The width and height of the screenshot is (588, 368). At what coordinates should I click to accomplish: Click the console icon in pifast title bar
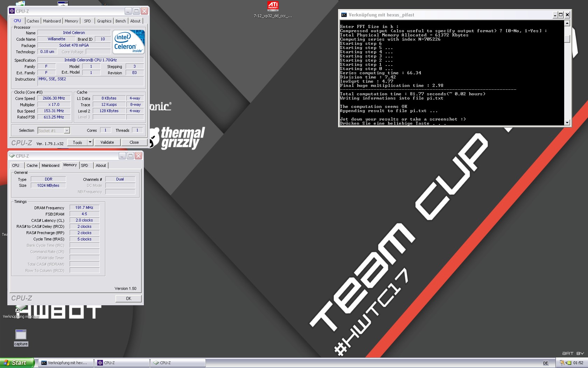coord(344,15)
